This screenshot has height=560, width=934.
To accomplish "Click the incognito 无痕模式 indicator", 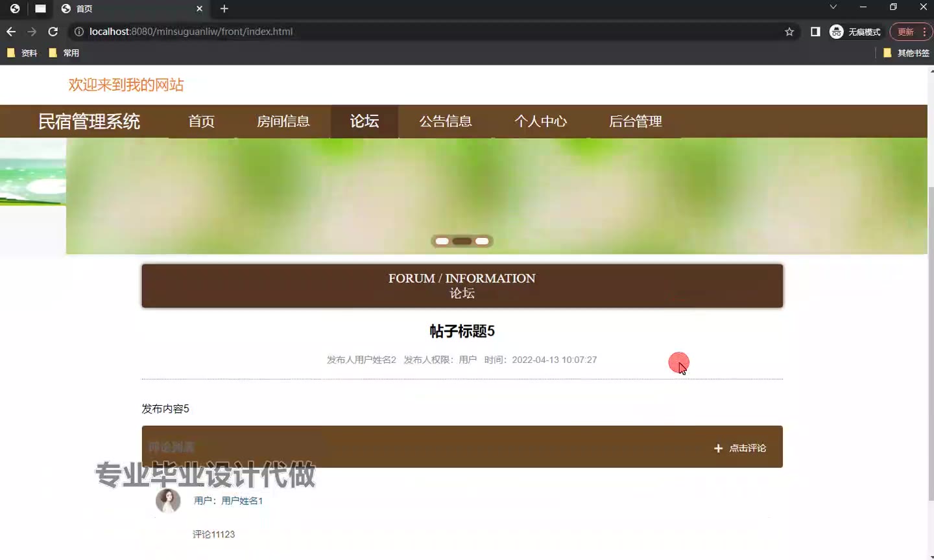I will 856,32.
